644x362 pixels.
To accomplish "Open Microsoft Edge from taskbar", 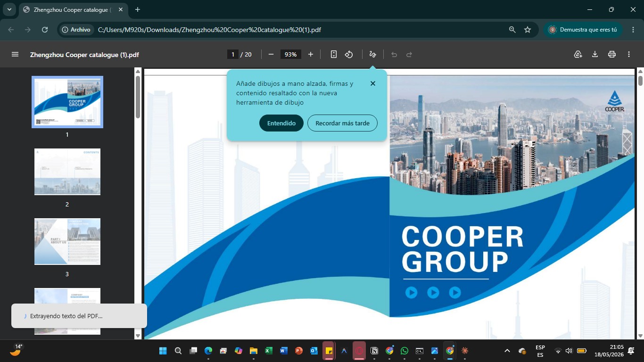I will point(208,351).
